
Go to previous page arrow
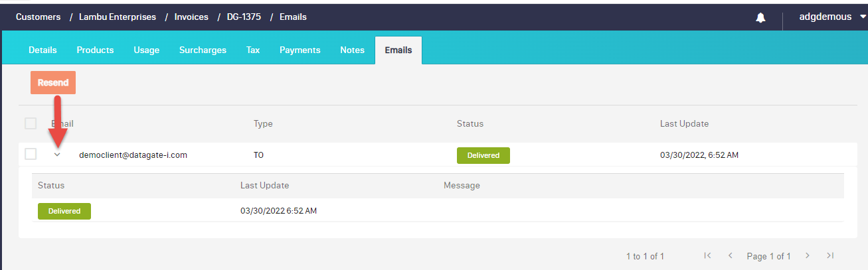click(x=731, y=255)
